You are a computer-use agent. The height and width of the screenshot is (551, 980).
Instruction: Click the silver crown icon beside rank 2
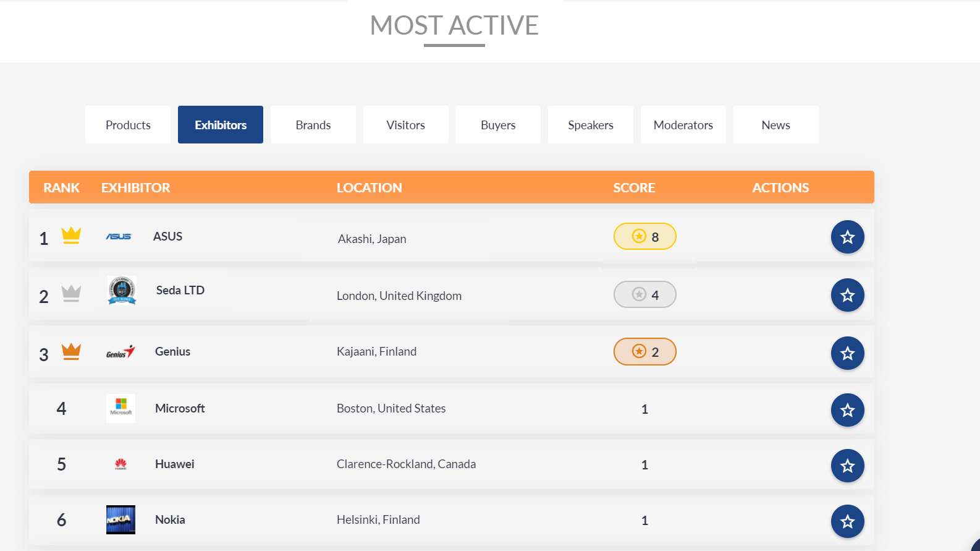(x=71, y=293)
